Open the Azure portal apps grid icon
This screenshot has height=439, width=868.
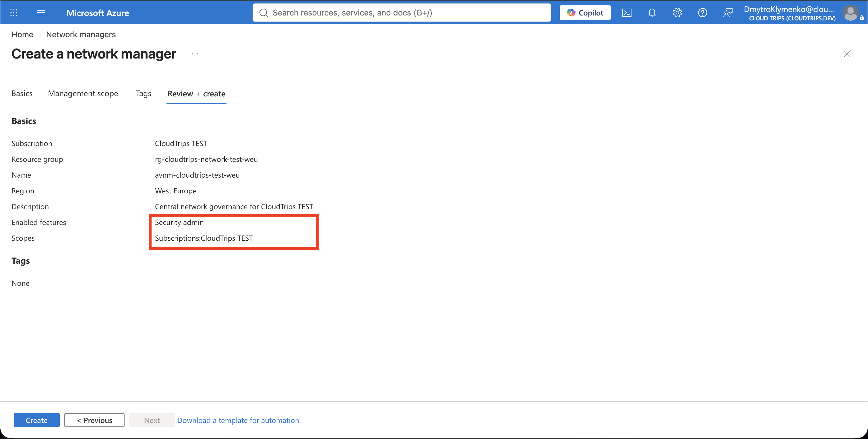[x=14, y=13]
